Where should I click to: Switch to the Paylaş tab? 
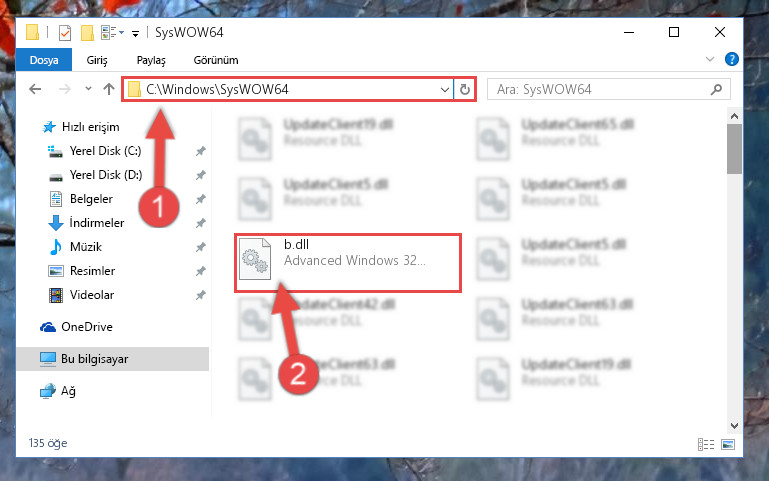[x=151, y=60]
